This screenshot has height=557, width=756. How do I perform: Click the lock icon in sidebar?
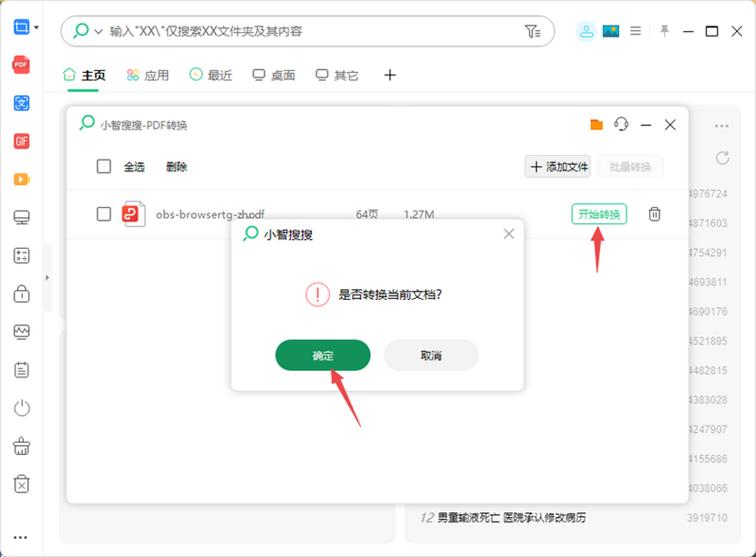[x=22, y=294]
